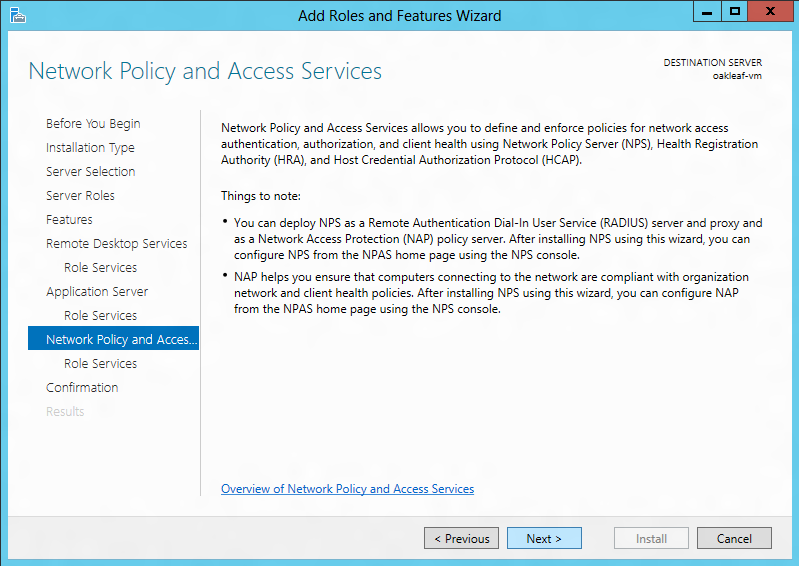Viewport: 799px width, 566px height.
Task: Close the Add Roles and Features Wizard
Action: (x=771, y=11)
